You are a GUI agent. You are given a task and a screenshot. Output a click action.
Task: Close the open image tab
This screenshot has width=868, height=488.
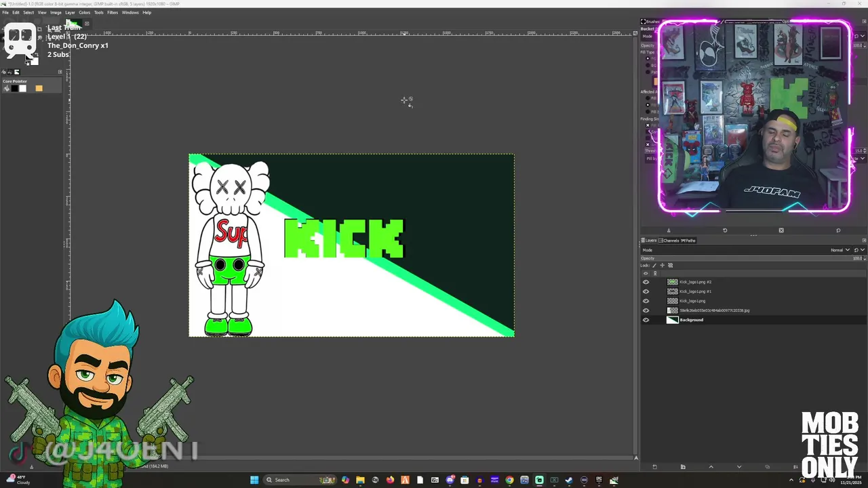[x=87, y=24]
